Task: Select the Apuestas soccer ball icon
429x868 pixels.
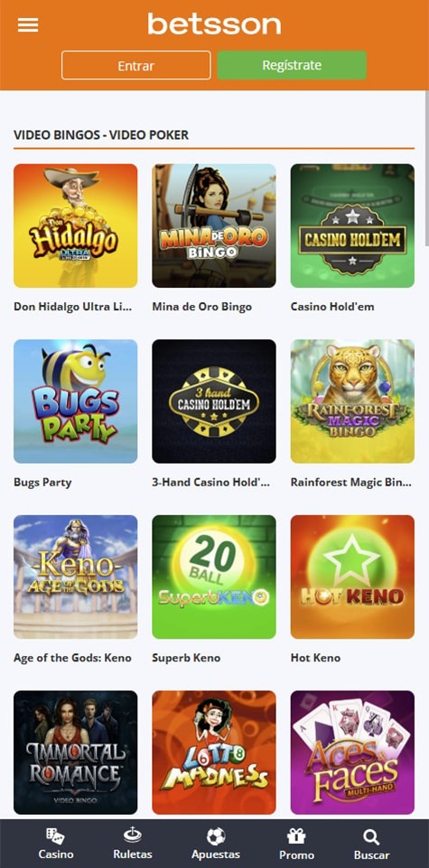Action: point(216,836)
